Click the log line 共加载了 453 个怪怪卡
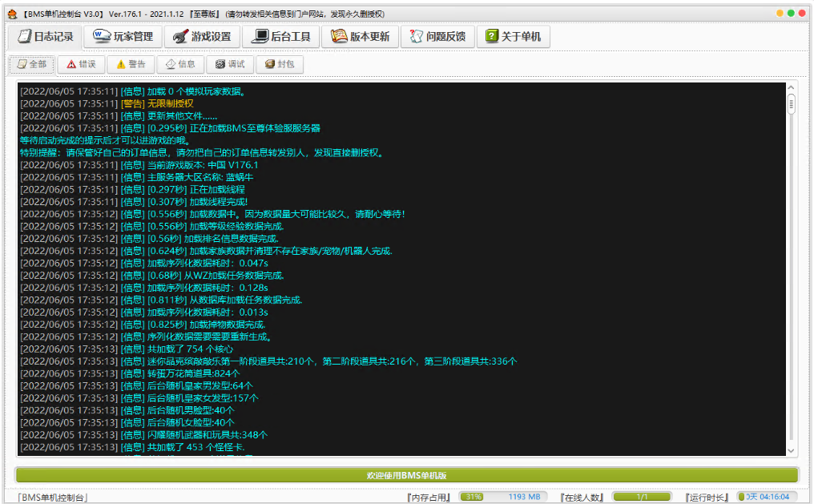814x504 pixels. click(132, 447)
